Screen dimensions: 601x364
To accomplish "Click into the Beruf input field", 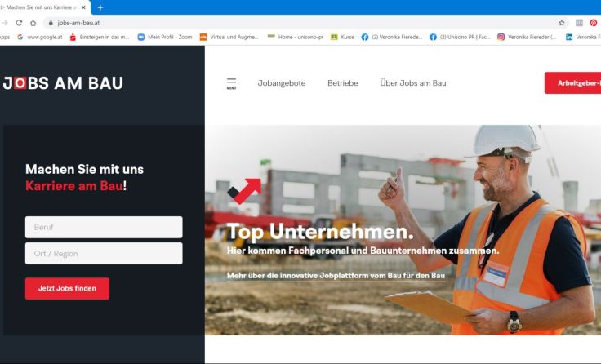I will pyautogui.click(x=104, y=227).
